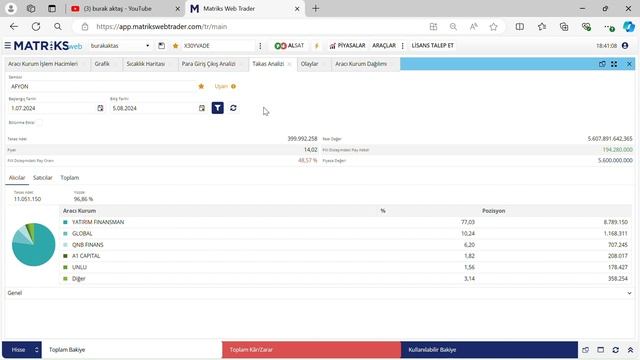Open the browser favorites star icon
Image resolution: width=640 pixels, height=360 pixels.
click(x=542, y=27)
